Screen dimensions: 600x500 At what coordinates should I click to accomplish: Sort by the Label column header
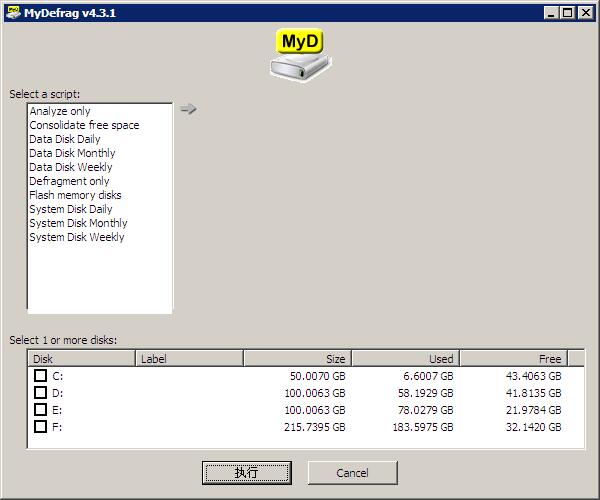click(x=189, y=358)
